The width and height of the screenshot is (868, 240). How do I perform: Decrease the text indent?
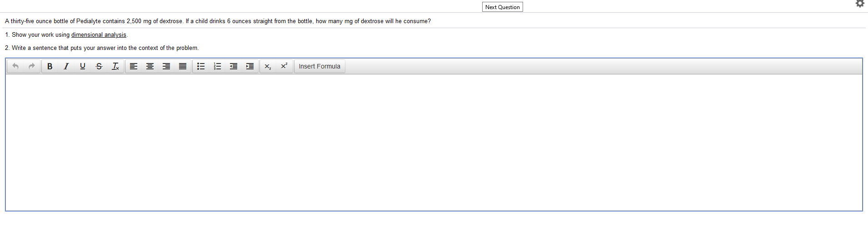pos(234,66)
